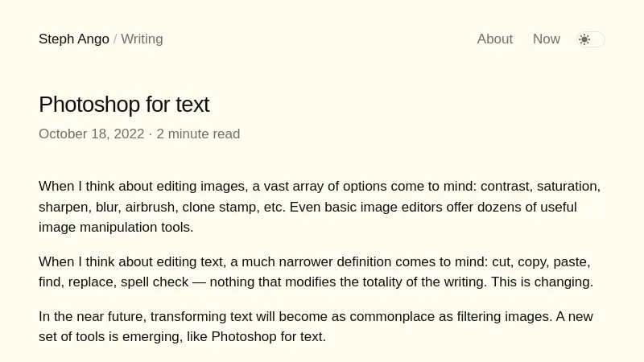Image resolution: width=644 pixels, height=362 pixels.
Task: Click the paragraph starting "In the near future"
Action: (x=316, y=327)
